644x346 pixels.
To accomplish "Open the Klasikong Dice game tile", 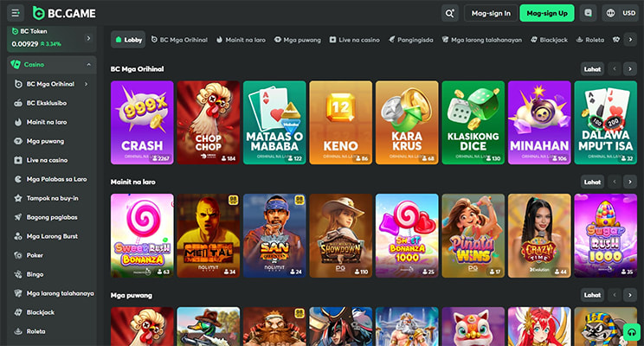I will (473, 123).
